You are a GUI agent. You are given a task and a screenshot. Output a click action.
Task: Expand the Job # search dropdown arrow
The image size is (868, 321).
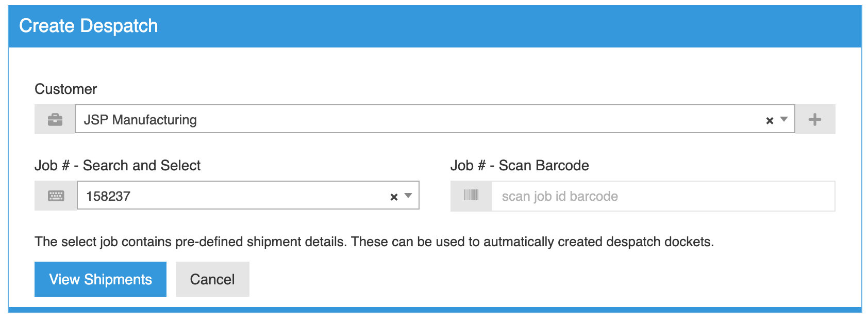[x=408, y=196]
